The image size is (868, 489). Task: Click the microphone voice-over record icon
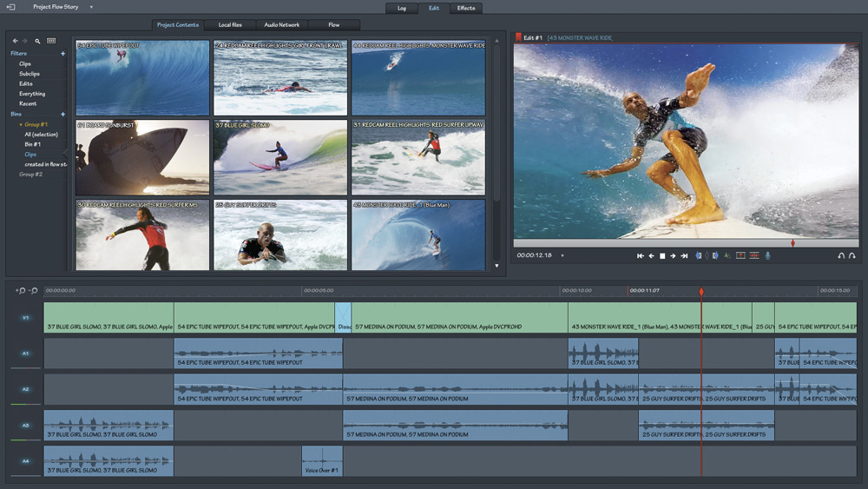click(x=768, y=255)
